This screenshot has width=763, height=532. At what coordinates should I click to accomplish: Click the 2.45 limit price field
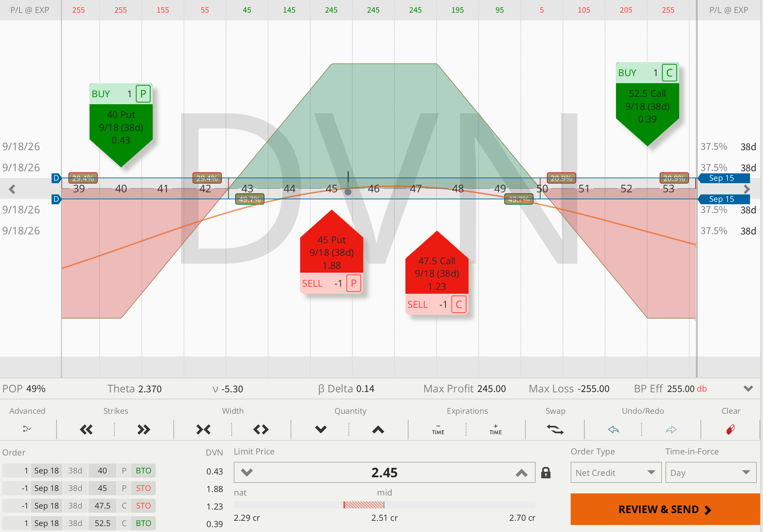384,473
